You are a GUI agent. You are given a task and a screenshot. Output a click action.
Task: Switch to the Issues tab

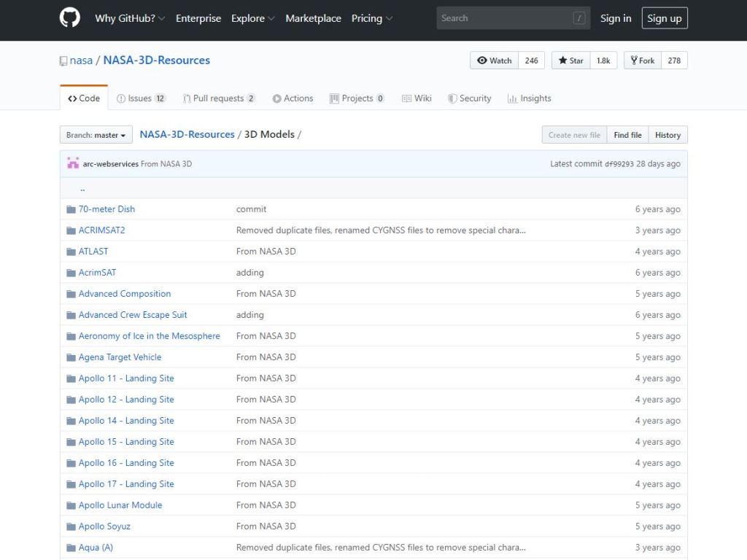141,98
